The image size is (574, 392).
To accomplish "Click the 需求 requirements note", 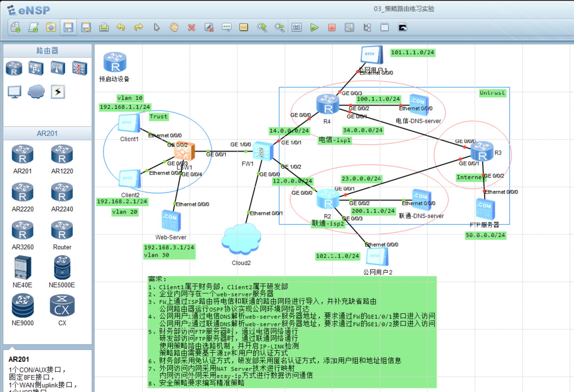I will 292,332.
